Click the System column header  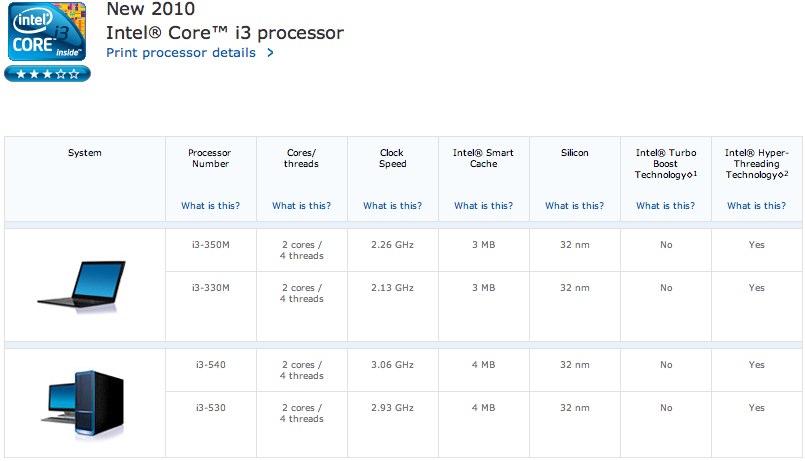85,153
